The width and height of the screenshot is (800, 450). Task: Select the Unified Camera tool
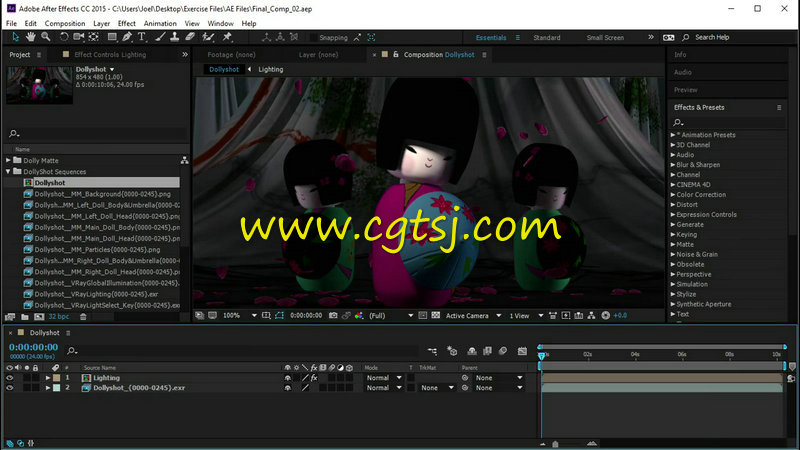pyautogui.click(x=79, y=37)
